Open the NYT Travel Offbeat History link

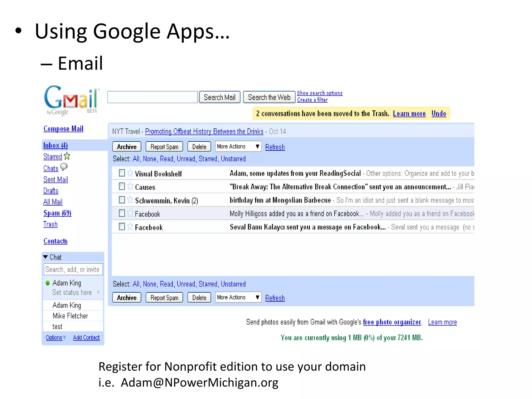click(204, 131)
